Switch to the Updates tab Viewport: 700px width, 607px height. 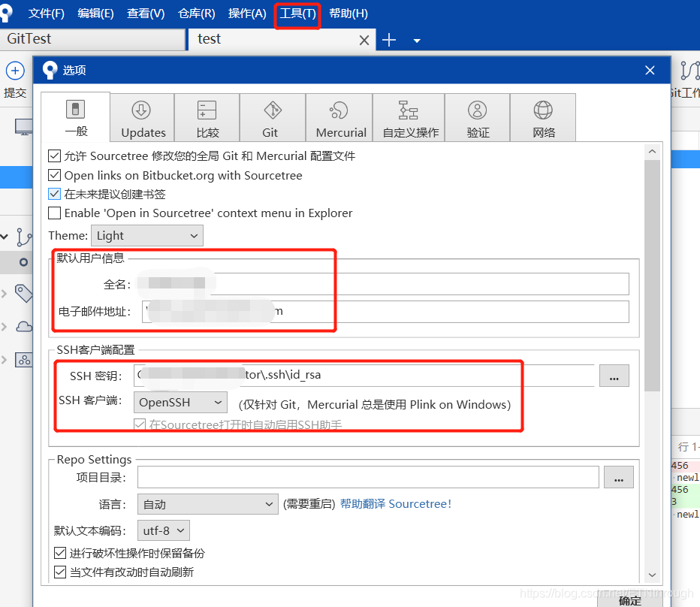(x=143, y=118)
